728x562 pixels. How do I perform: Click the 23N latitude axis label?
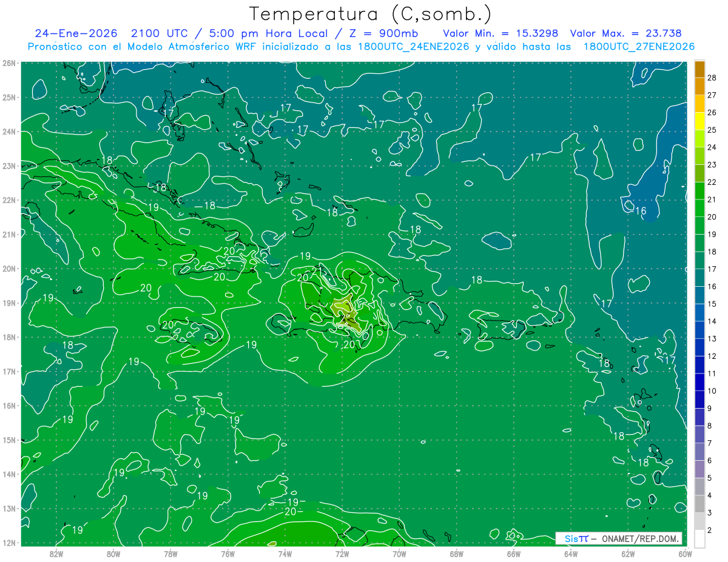pos(8,166)
